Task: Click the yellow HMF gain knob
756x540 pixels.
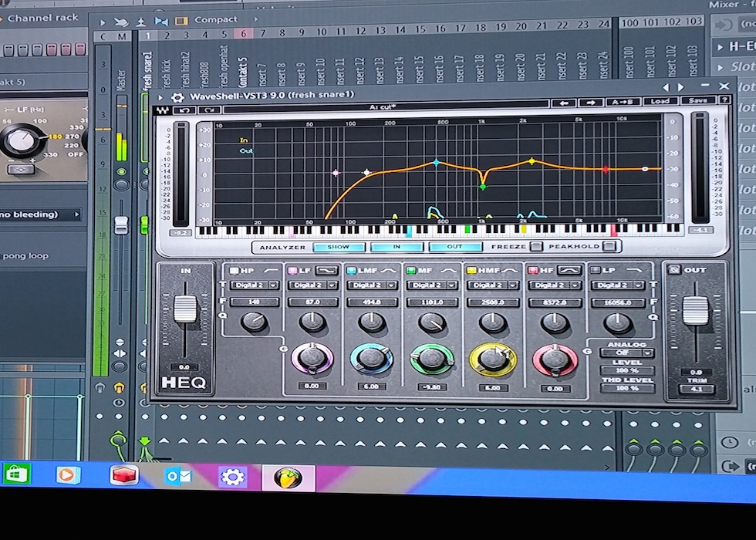Action: pyautogui.click(x=492, y=359)
